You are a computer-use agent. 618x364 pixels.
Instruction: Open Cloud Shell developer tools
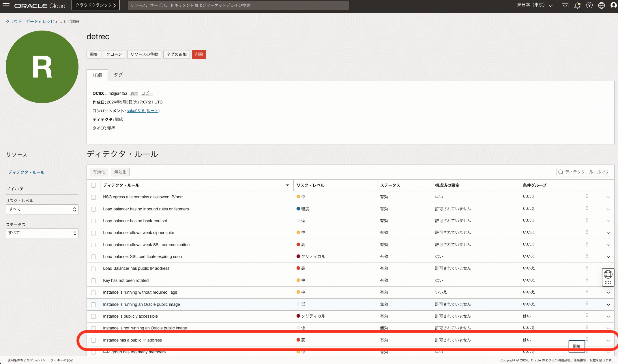tap(565, 5)
